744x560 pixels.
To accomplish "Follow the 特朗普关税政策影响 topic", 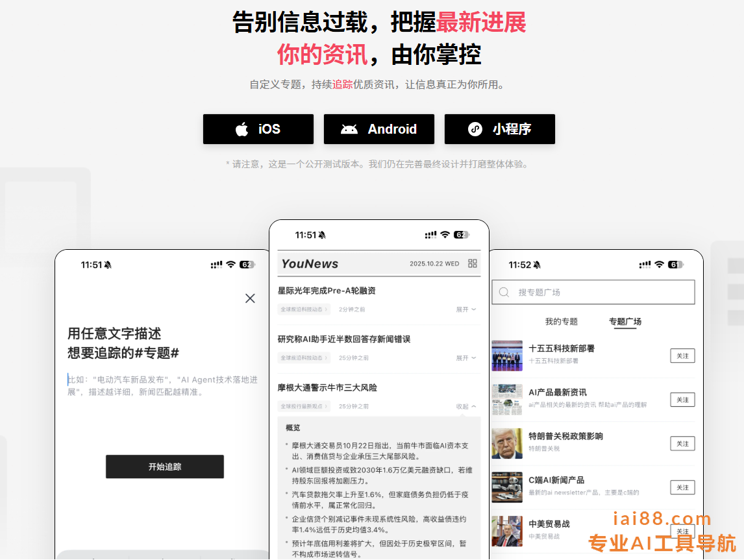I will [682, 444].
